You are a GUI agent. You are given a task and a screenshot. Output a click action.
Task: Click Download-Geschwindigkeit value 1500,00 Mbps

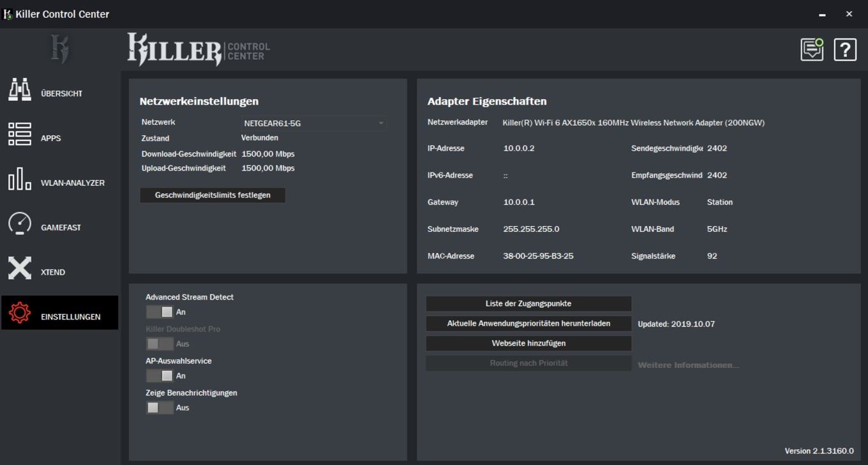(x=268, y=154)
